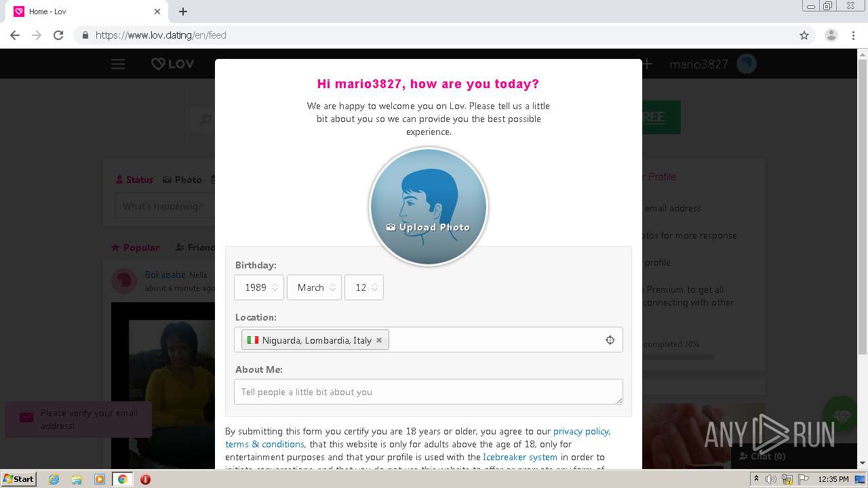Viewport: 868px width, 488px height.
Task: Open the birth year 1989 dropdown
Action: coord(259,287)
